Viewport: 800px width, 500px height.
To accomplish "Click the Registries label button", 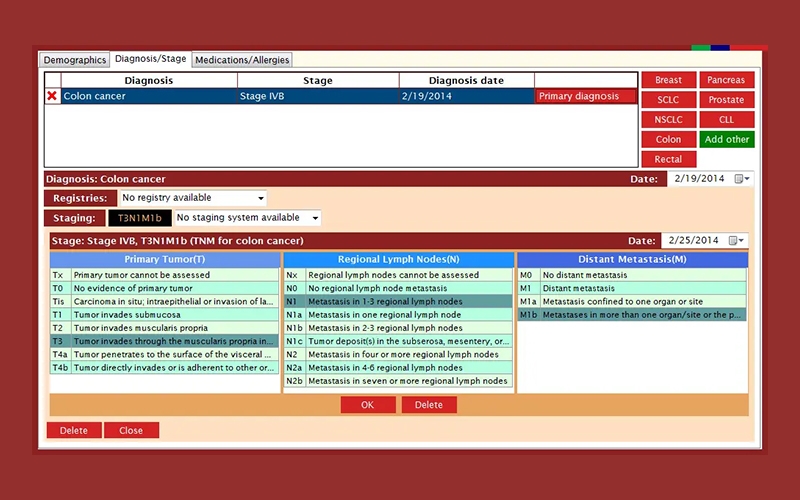I will (80, 198).
